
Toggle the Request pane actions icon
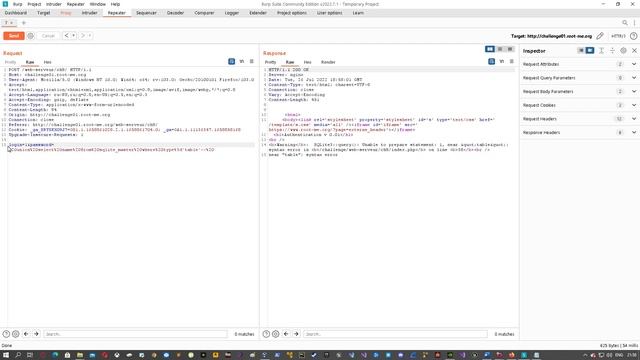point(231,61)
